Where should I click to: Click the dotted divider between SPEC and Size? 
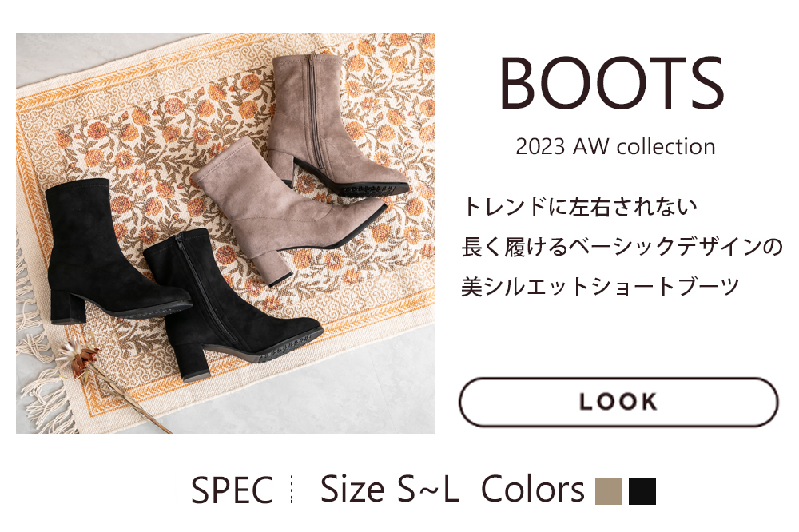(292, 489)
